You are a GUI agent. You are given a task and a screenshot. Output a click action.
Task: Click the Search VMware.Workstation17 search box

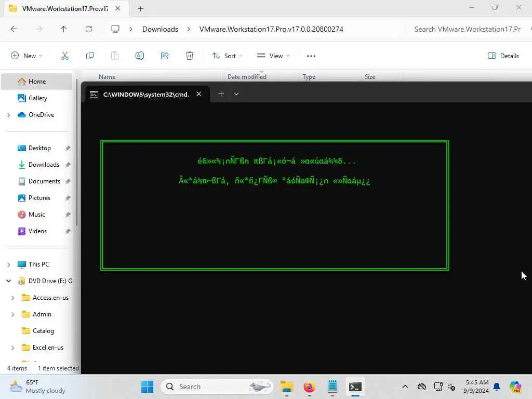[x=468, y=29]
